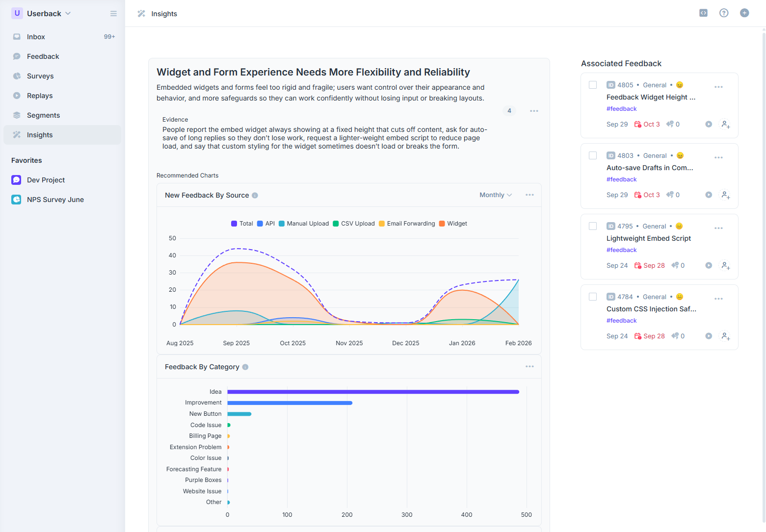The height and width of the screenshot is (532, 766).
Task: Open Feedback Widget Height feedback item
Action: tap(651, 97)
